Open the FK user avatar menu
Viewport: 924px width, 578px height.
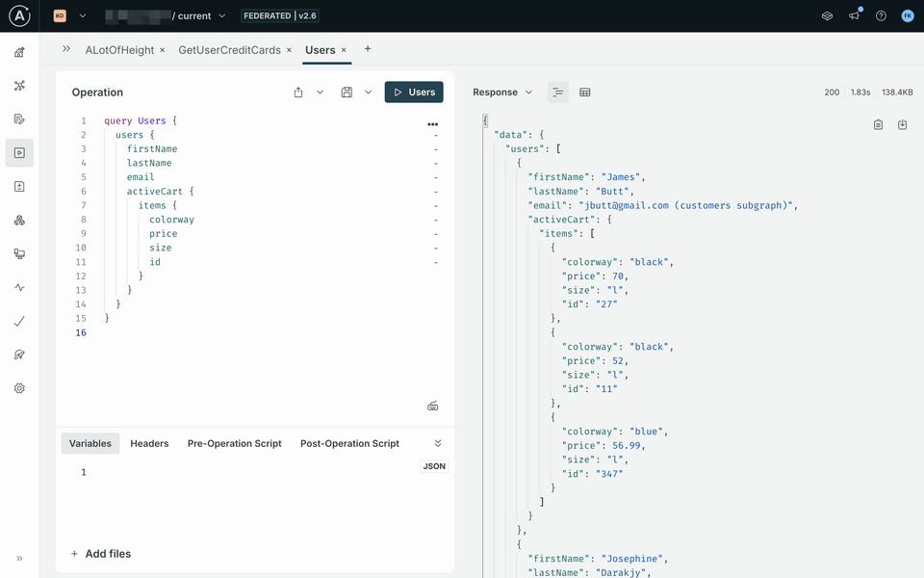(908, 16)
